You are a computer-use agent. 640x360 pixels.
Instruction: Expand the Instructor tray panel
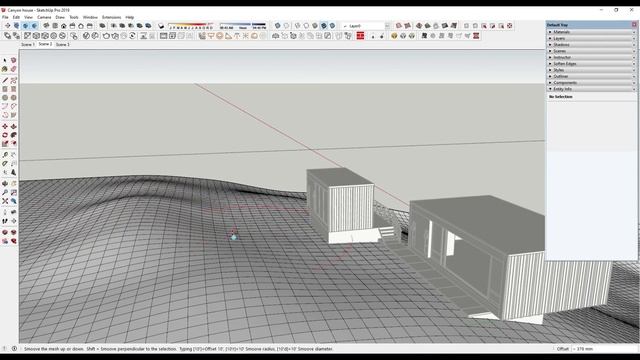591,57
